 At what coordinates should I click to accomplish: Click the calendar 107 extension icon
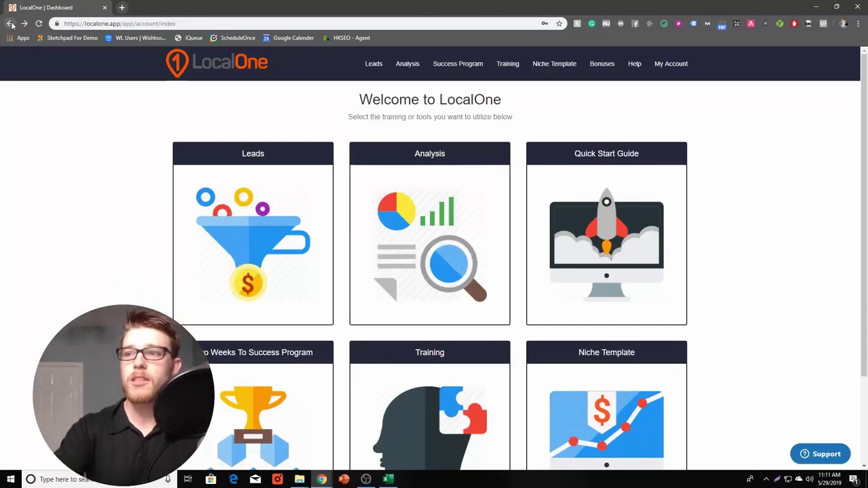click(x=722, y=24)
